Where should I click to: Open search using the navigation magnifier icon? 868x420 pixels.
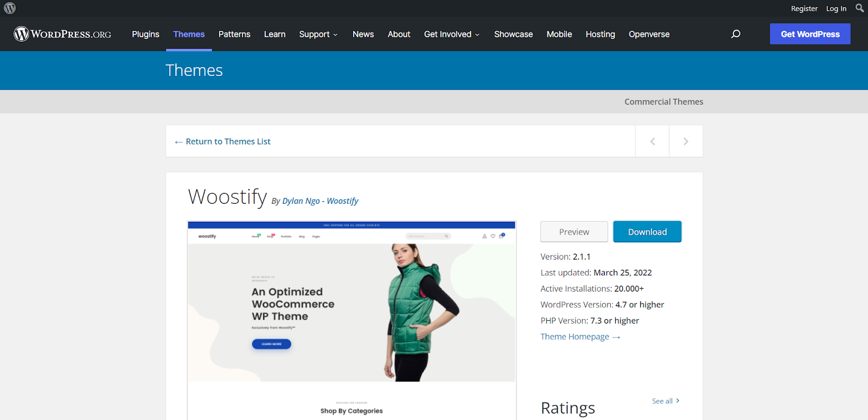(x=736, y=34)
